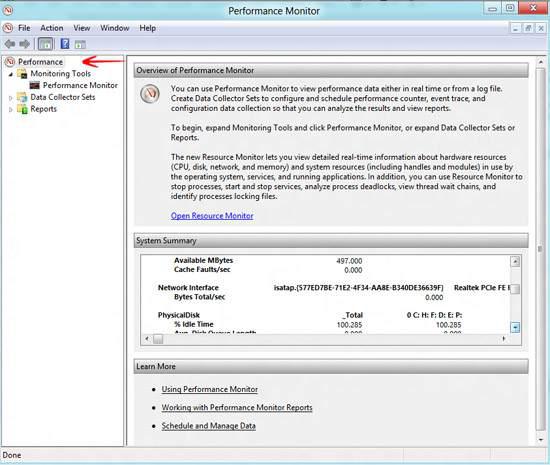Image resolution: width=550 pixels, height=465 pixels.
Task: Click the Learn More section header
Action: click(331, 366)
